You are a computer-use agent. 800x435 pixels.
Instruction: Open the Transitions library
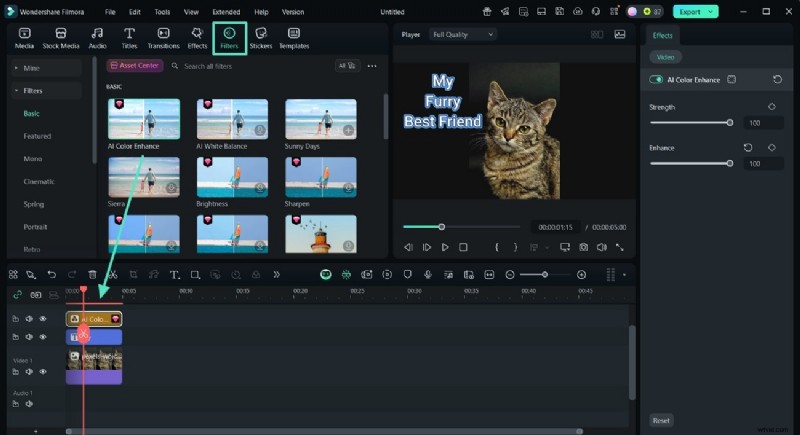coord(163,39)
